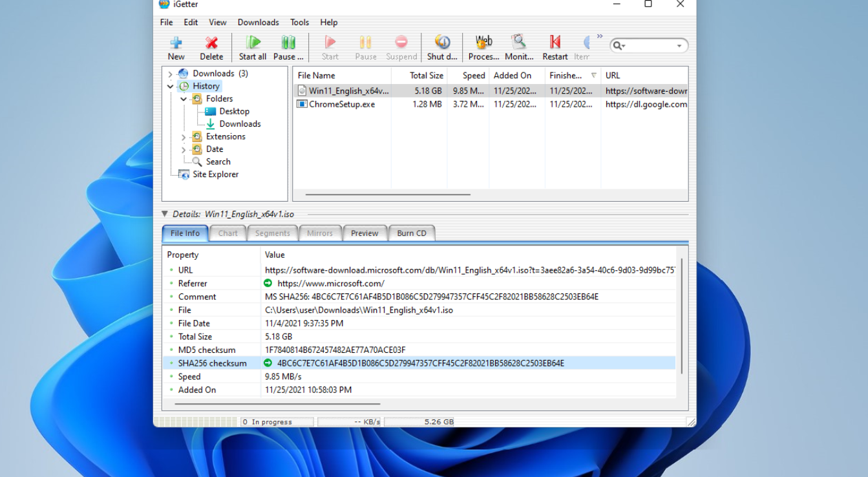Click the Win11 ISO file icon
Screen dimensions: 868x477
(x=302, y=91)
